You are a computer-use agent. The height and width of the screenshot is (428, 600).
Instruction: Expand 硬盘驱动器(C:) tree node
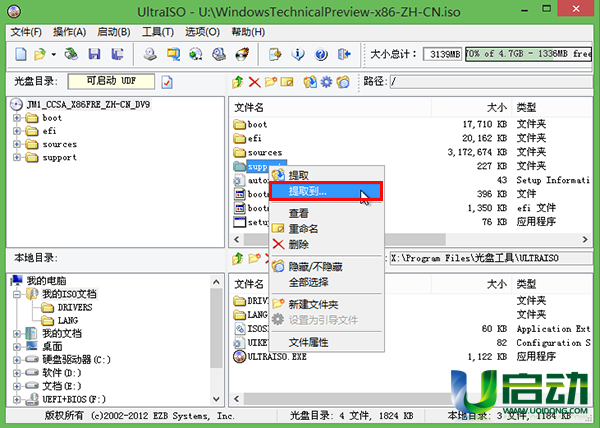click(17, 360)
